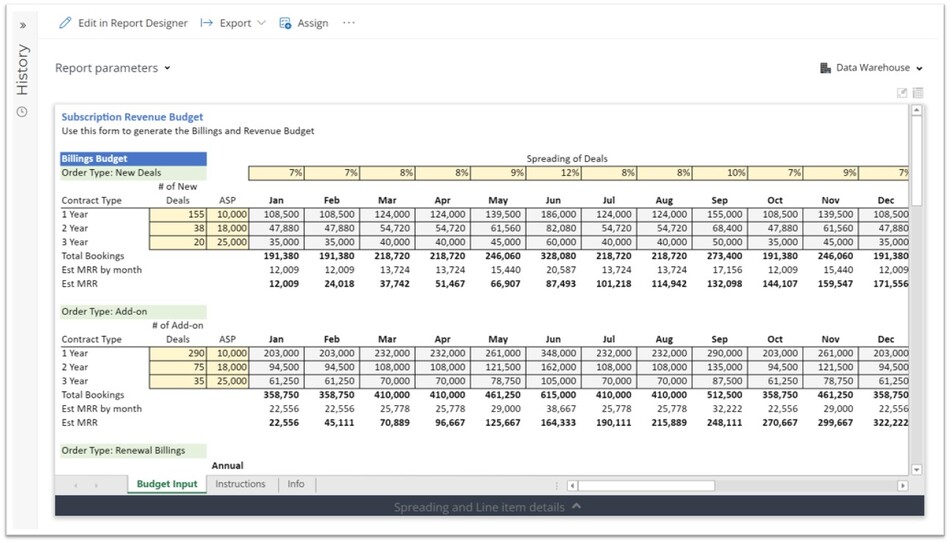The image size is (950, 543).
Task: Click the pop-out report icon
Action: pyautogui.click(x=902, y=93)
